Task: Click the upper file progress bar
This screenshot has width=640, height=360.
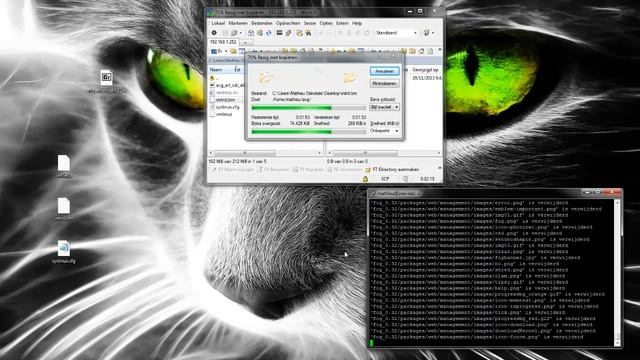Action: (308, 108)
